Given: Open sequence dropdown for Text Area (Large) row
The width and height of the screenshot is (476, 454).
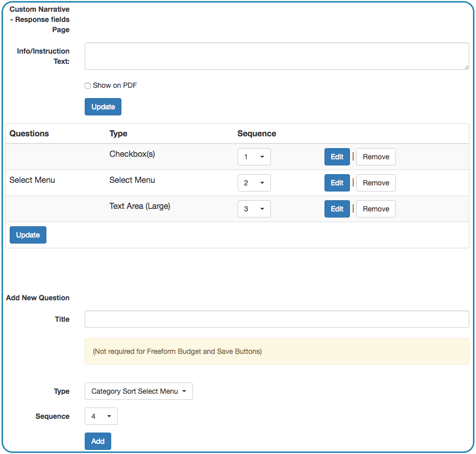Looking at the screenshot, I should point(254,209).
